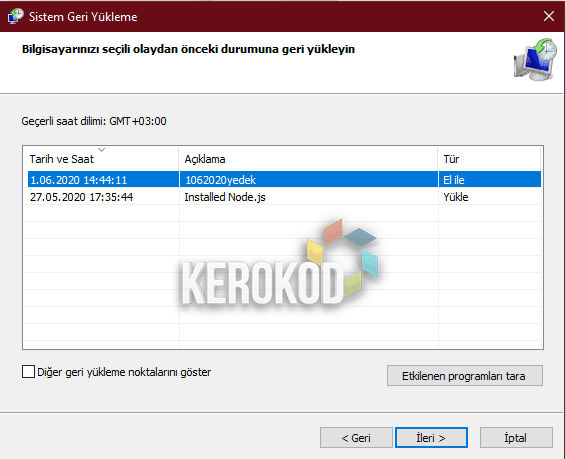The width and height of the screenshot is (566, 459).
Task: Close the Sistem Geri Yükleme dialog
Action: (549, 16)
